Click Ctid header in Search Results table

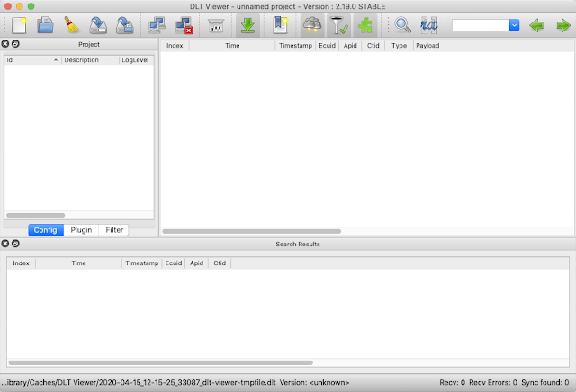pyautogui.click(x=220, y=263)
